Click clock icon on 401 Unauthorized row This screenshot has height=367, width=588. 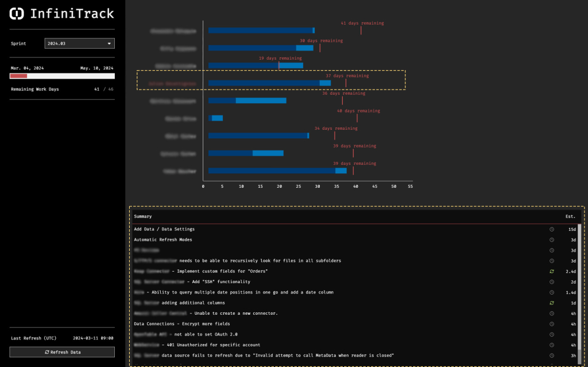pyautogui.click(x=552, y=345)
